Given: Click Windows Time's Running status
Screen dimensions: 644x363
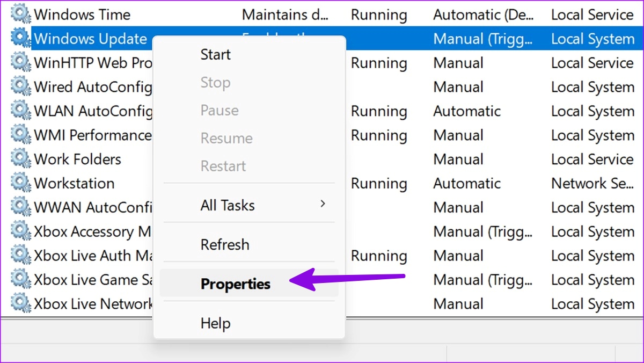Looking at the screenshot, I should click(379, 14).
